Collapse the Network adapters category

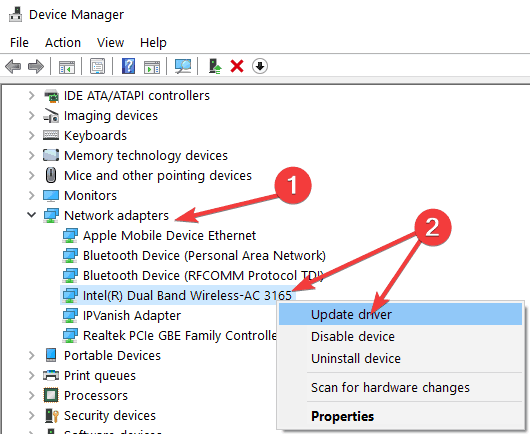31,215
